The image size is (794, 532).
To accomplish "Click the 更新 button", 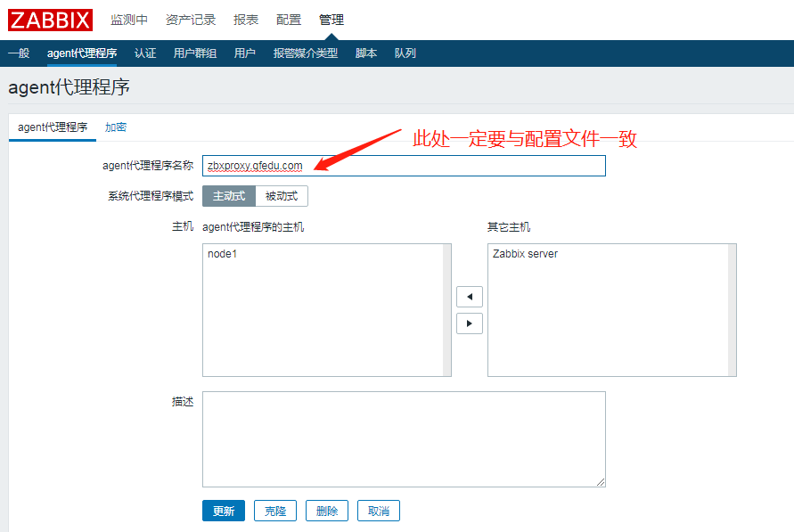I will click(224, 511).
